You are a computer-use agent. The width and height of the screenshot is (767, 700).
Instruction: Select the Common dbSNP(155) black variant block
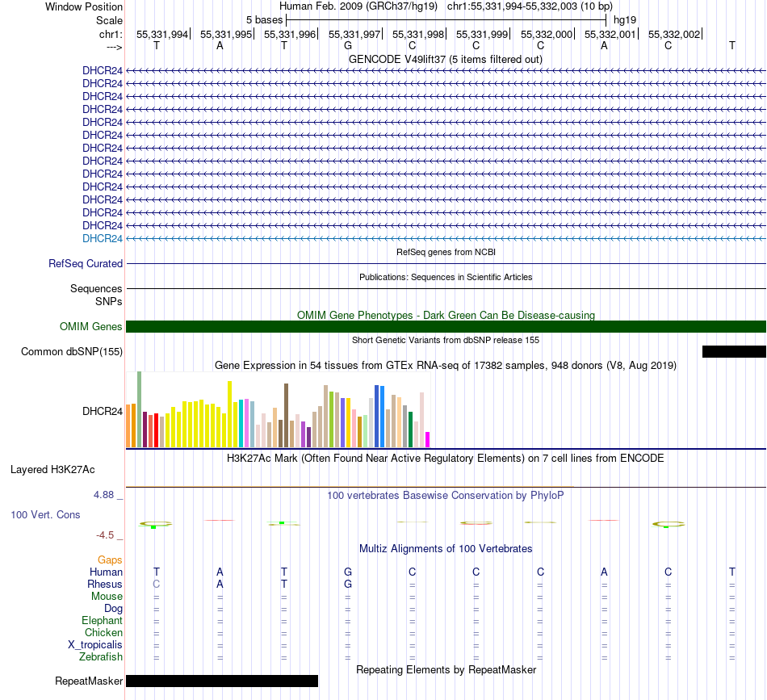(x=734, y=351)
